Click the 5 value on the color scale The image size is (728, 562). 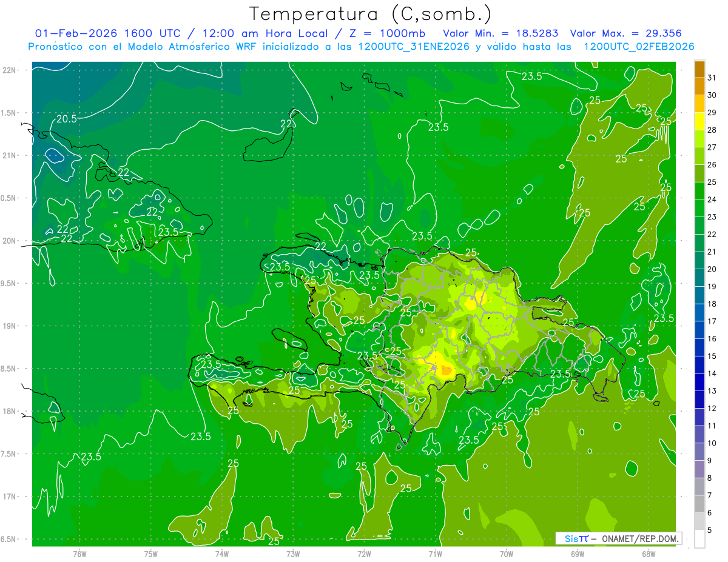(710, 530)
